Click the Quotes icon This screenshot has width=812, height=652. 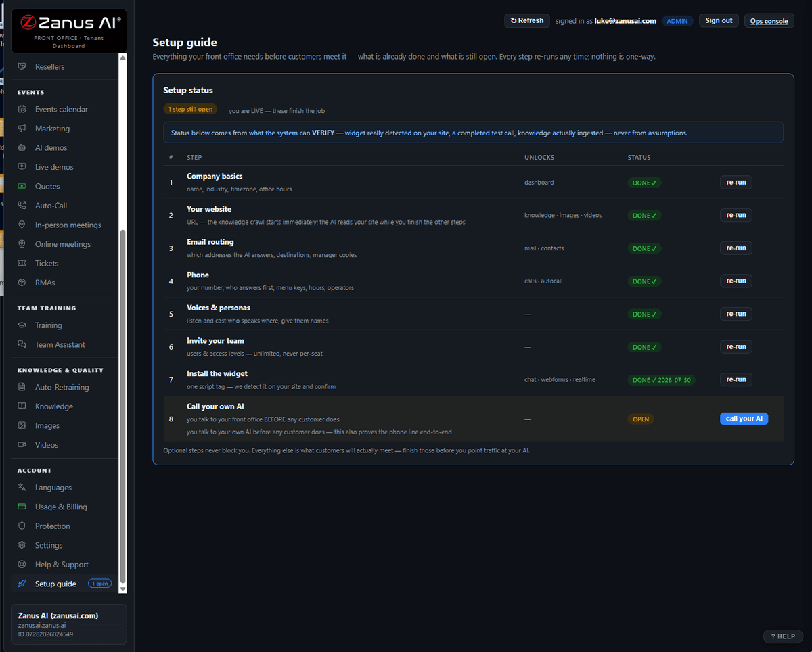point(22,186)
